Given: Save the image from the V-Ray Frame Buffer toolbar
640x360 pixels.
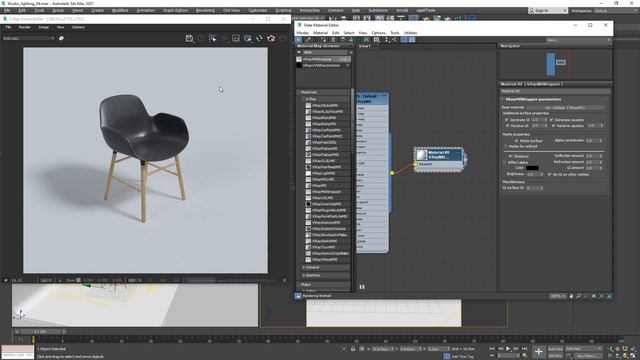Looking at the screenshot, I should [x=189, y=38].
